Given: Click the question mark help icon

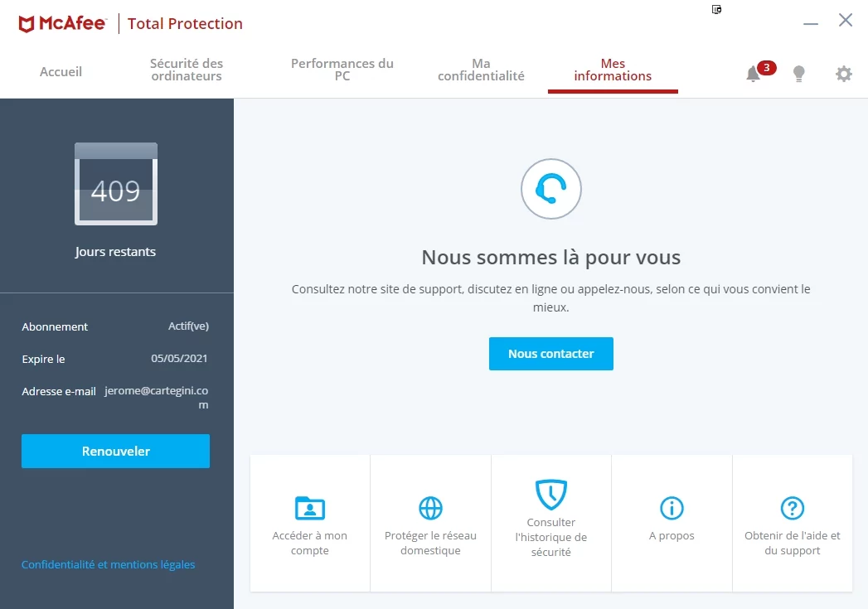Looking at the screenshot, I should click(793, 508).
